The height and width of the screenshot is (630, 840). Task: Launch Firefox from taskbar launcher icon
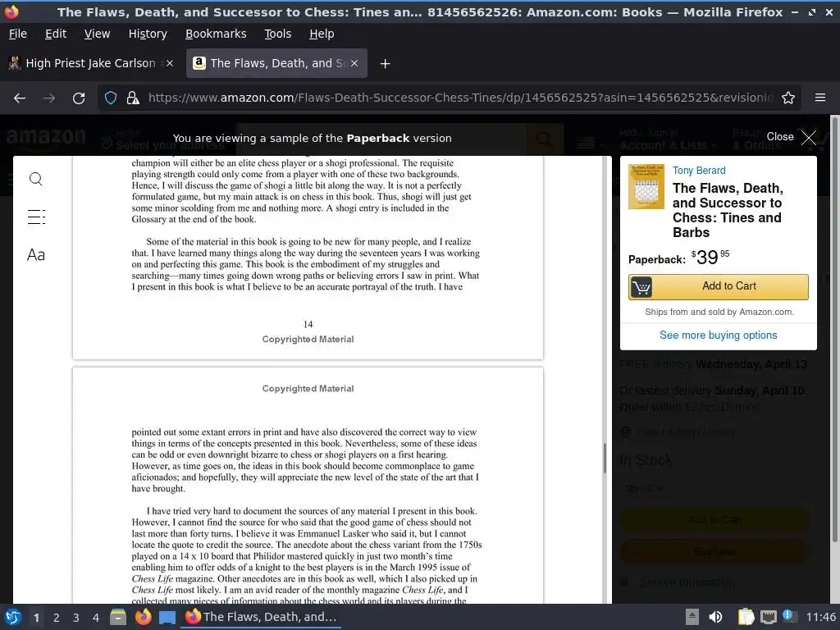pyautogui.click(x=143, y=617)
